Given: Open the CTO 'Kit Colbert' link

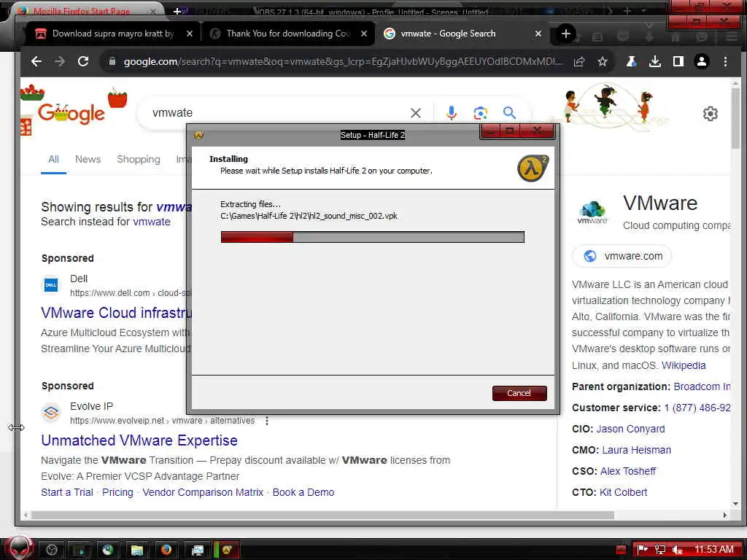Looking at the screenshot, I should (x=624, y=492).
